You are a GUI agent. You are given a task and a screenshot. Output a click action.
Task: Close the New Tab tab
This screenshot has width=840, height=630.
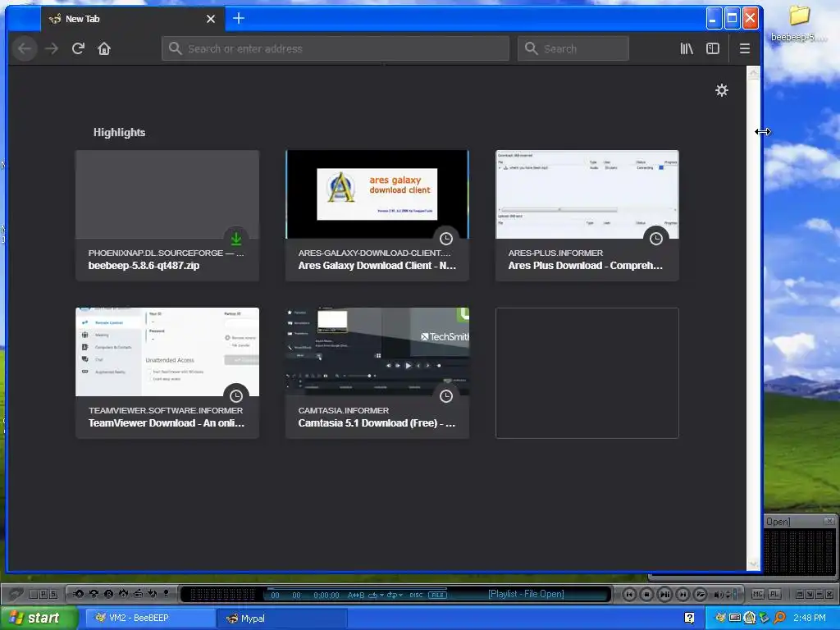pos(211,19)
